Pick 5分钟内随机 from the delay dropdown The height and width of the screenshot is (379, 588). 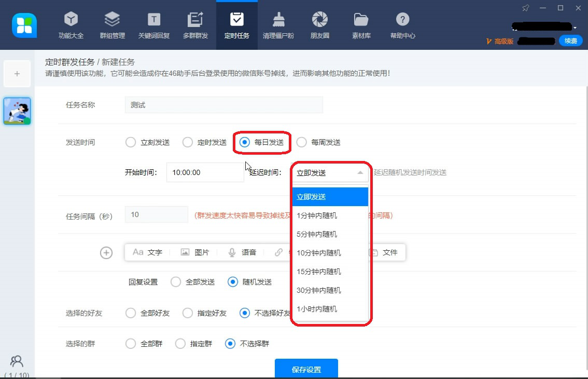[316, 234]
